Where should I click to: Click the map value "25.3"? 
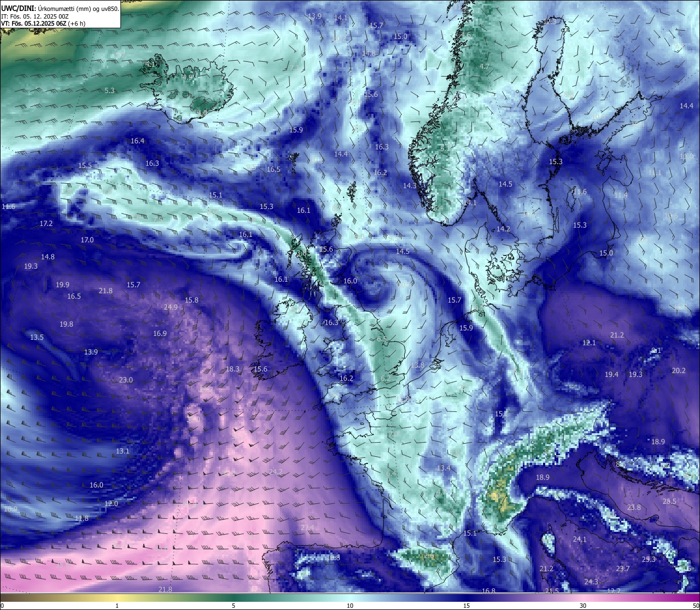click(x=649, y=559)
